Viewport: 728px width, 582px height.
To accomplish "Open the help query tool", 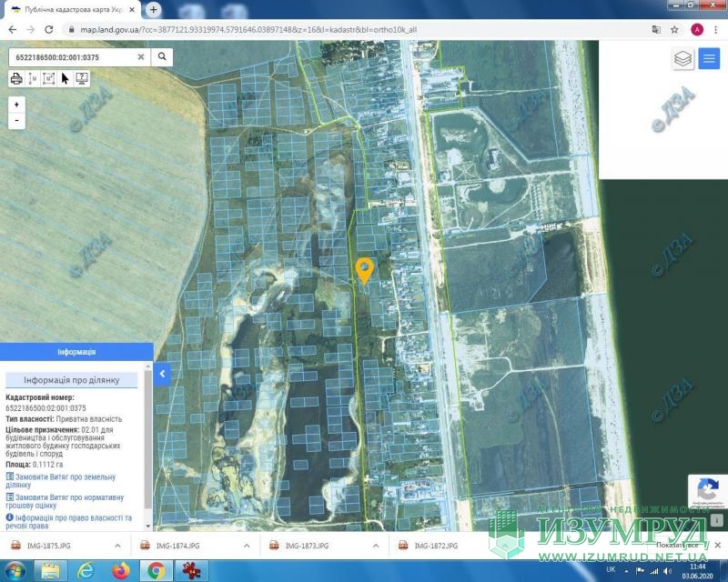I will click(x=82, y=78).
